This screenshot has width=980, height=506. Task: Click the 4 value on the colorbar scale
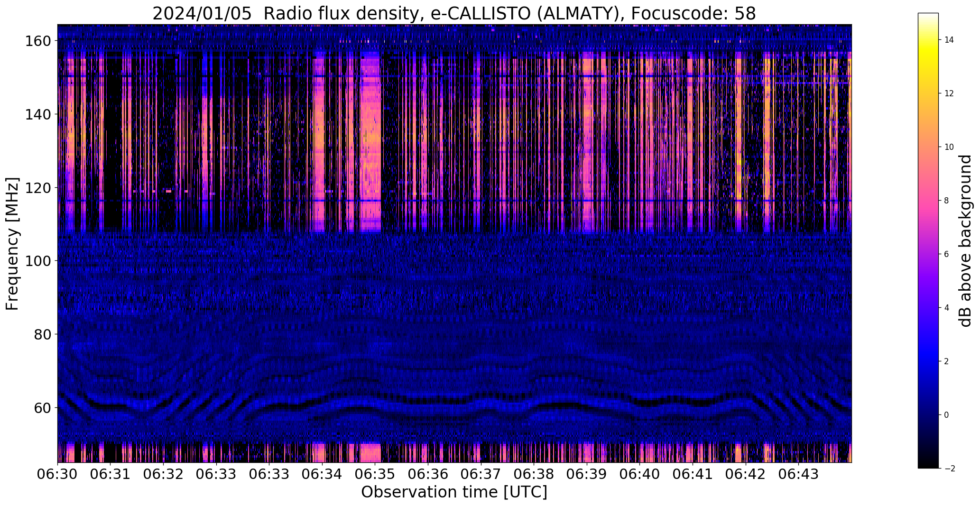point(947,308)
